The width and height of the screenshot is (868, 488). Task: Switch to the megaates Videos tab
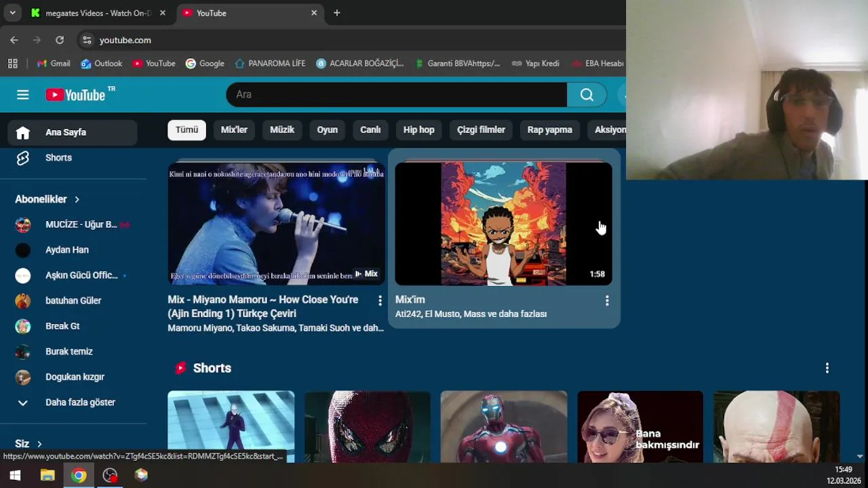click(98, 13)
